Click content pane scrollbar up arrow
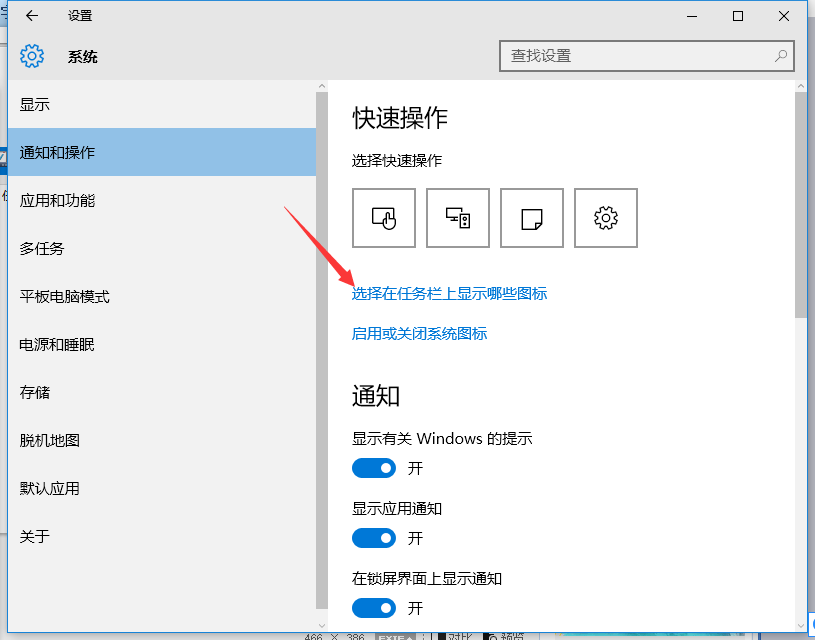 click(x=801, y=86)
